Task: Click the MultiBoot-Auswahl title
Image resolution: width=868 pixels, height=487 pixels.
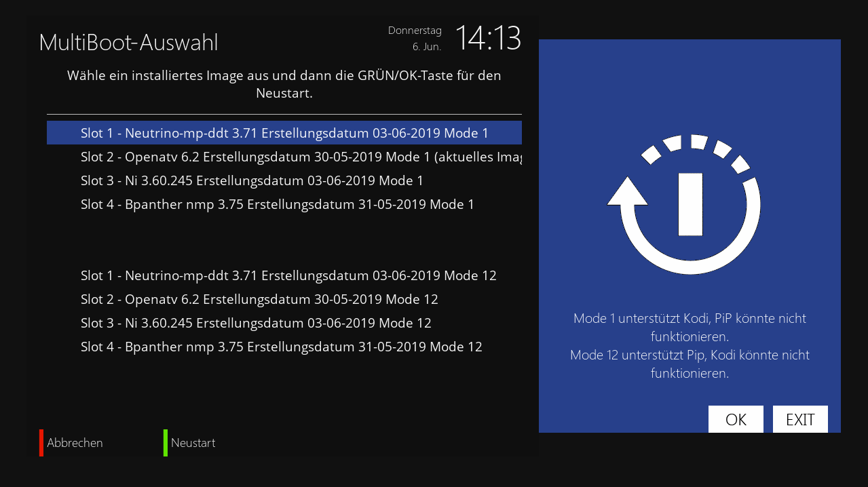Action: tap(129, 43)
